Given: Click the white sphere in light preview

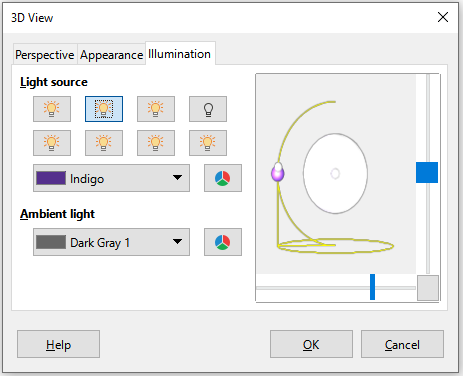Looking at the screenshot, I should point(335,173).
